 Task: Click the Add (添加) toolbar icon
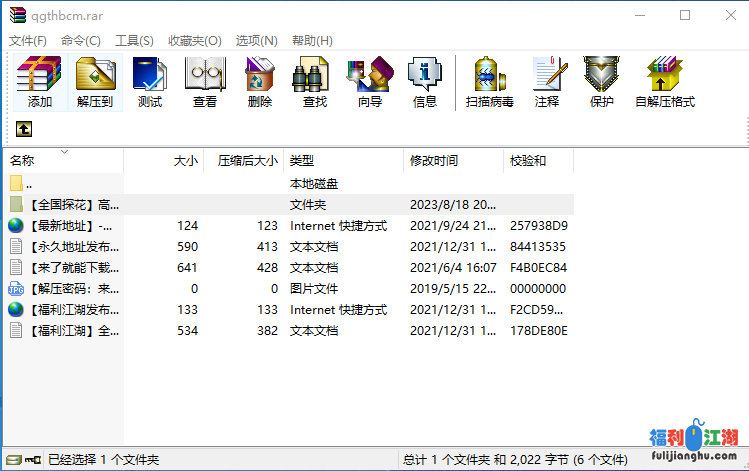[x=40, y=82]
